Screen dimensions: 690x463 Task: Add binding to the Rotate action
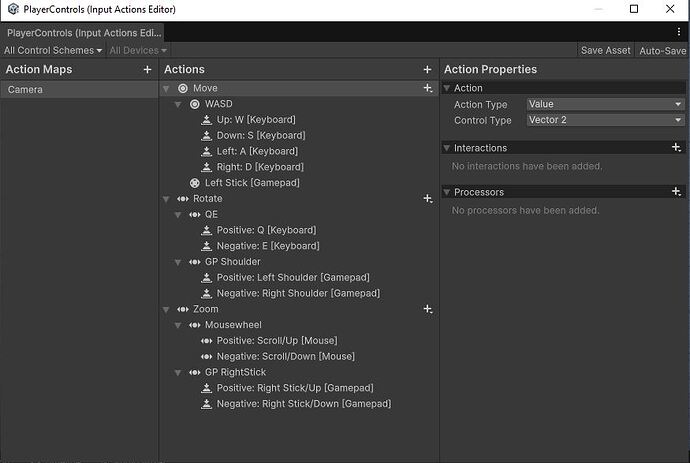(x=427, y=199)
